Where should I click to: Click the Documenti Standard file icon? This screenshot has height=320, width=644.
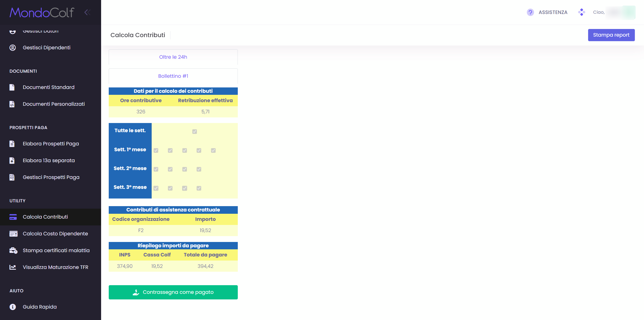[12, 87]
